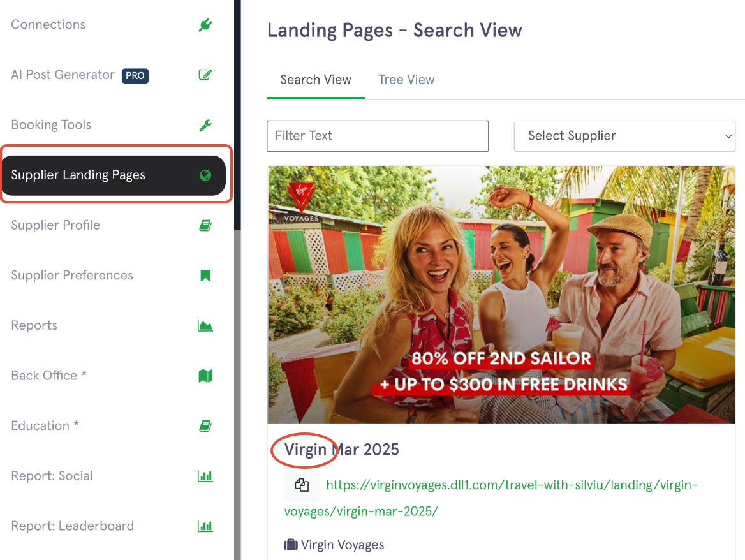Click the Supplier Profile book icon
This screenshot has height=560, width=745.
(205, 225)
